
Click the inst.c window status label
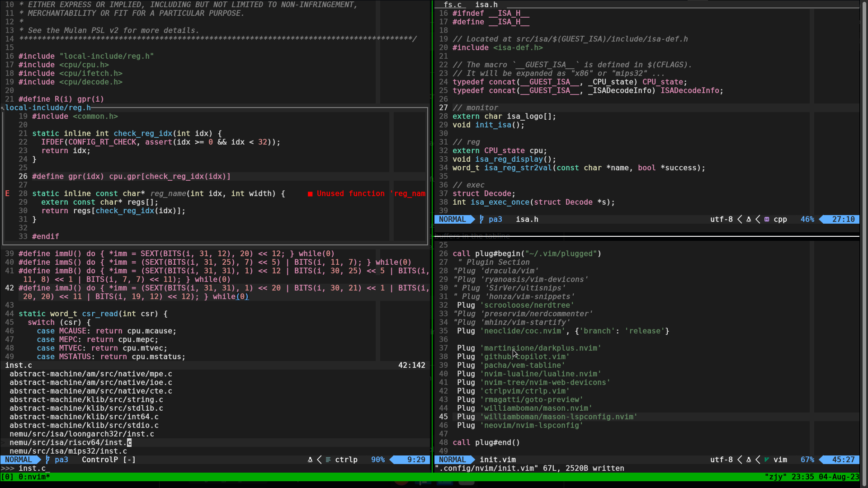[x=19, y=365]
